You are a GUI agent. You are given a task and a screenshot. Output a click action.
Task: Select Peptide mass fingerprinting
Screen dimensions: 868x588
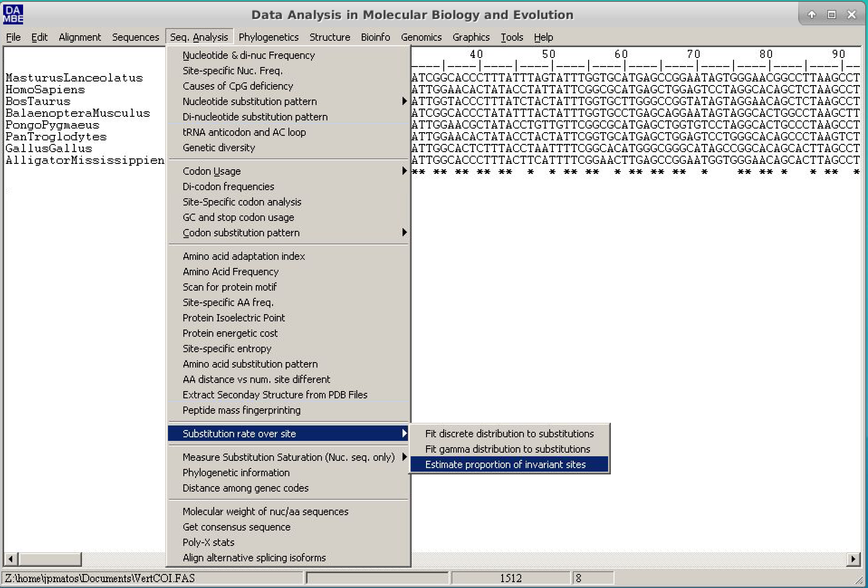pos(288,410)
